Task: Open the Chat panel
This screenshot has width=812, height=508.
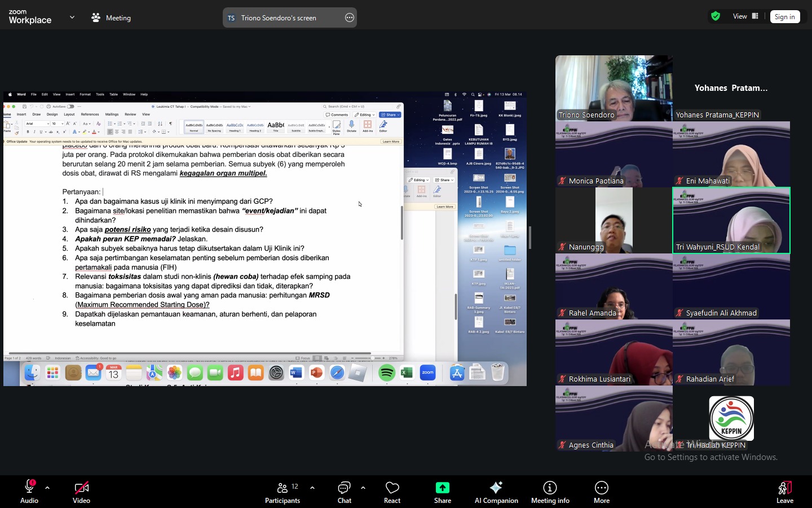Action: (x=344, y=492)
